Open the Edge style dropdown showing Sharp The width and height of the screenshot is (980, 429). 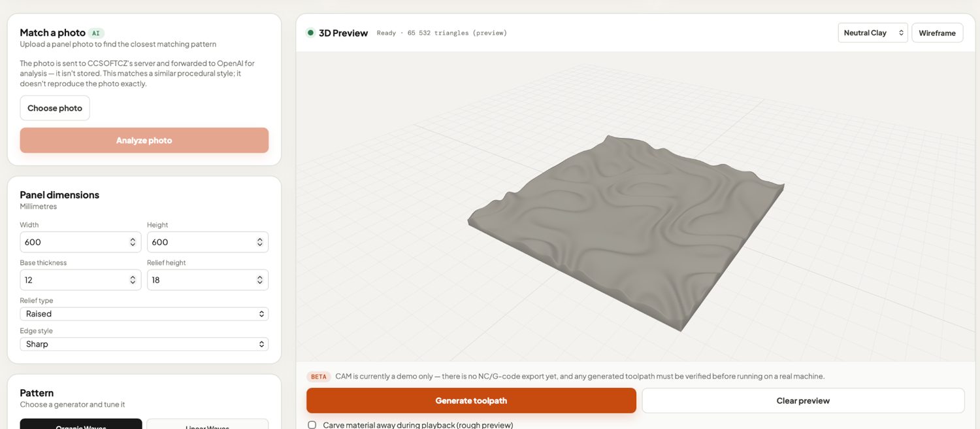tap(144, 344)
